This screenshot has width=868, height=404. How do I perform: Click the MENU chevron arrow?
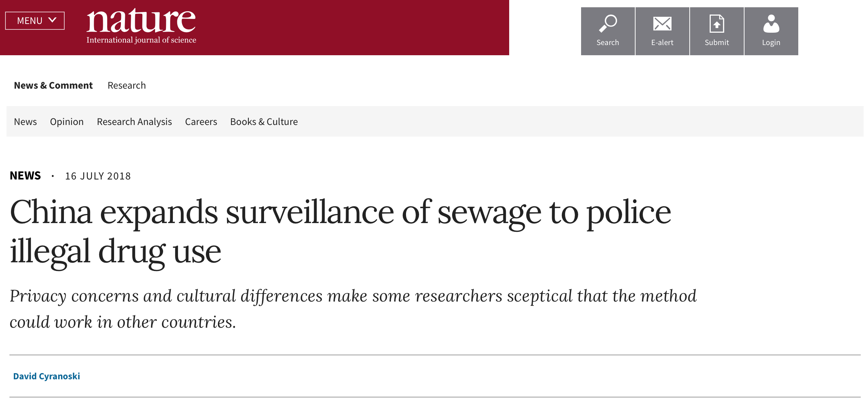(x=52, y=20)
